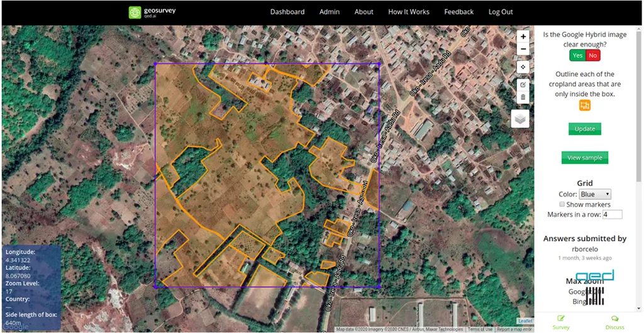Click Markers in a row input
This screenshot has height=333, width=644.
(612, 214)
